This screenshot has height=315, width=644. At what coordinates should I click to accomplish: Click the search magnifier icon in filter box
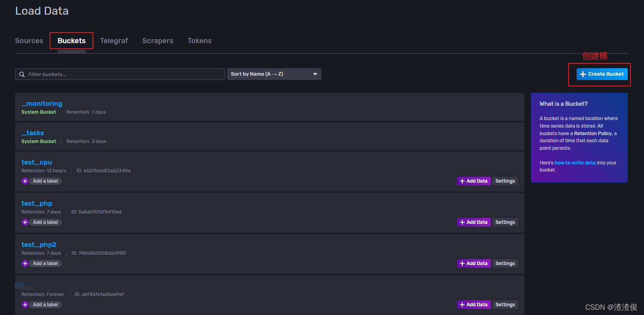click(x=22, y=74)
